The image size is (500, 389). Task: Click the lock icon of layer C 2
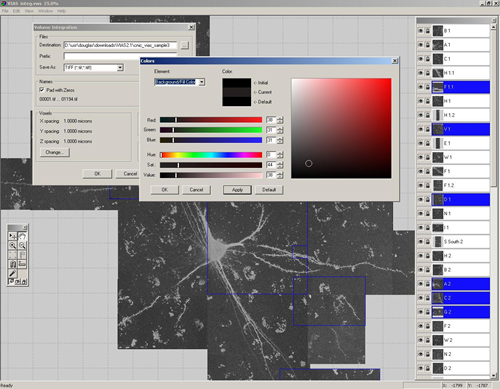click(x=427, y=298)
